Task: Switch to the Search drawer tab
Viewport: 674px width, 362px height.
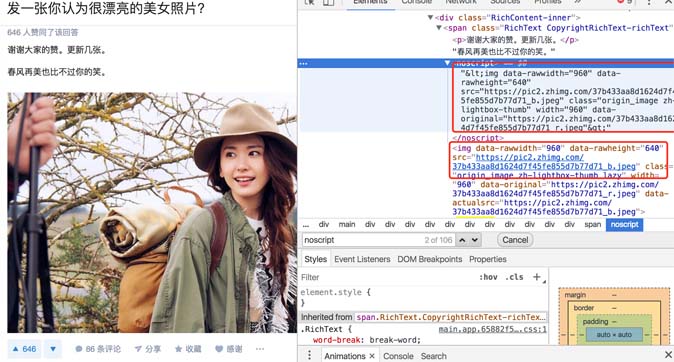Action: pyautogui.click(x=433, y=356)
